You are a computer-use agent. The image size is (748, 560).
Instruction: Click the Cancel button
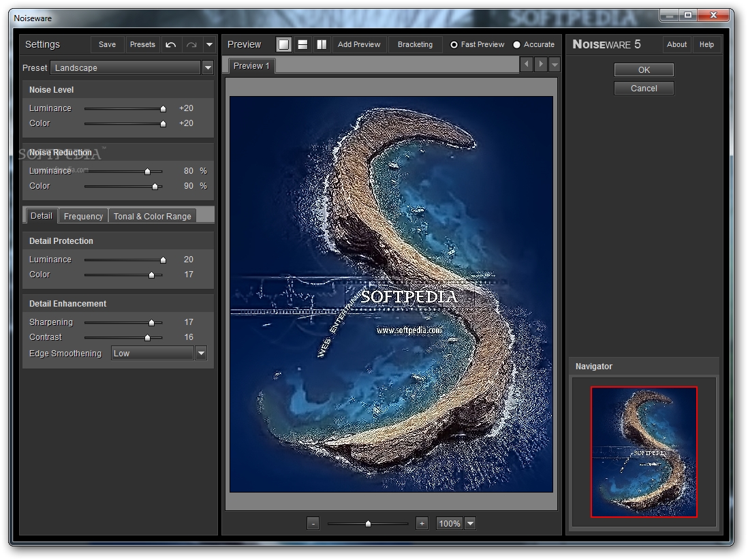pos(644,89)
